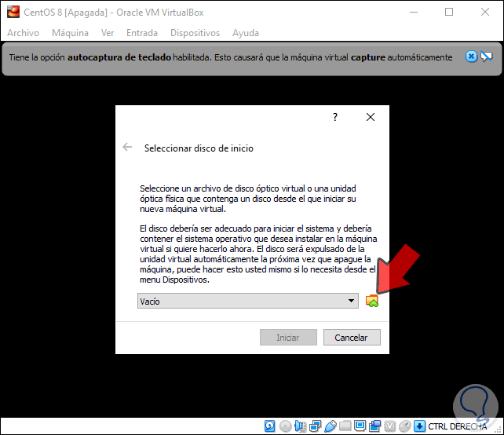This screenshot has height=435, width=504.
Task: Click the display status icon
Action: coord(360,426)
